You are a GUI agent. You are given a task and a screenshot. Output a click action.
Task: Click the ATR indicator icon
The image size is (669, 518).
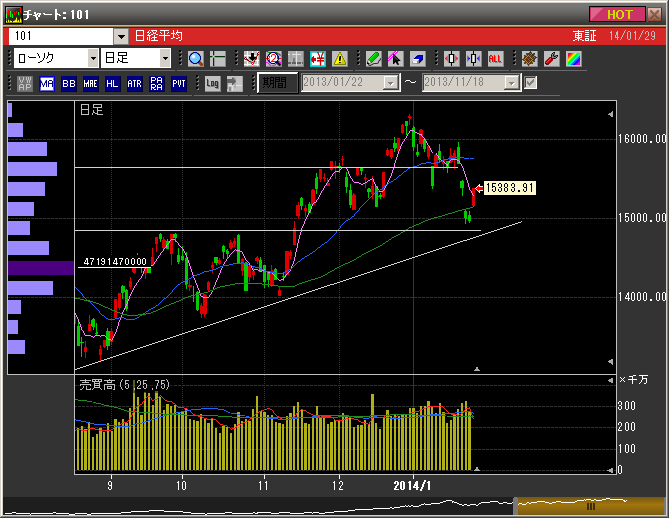(x=134, y=84)
